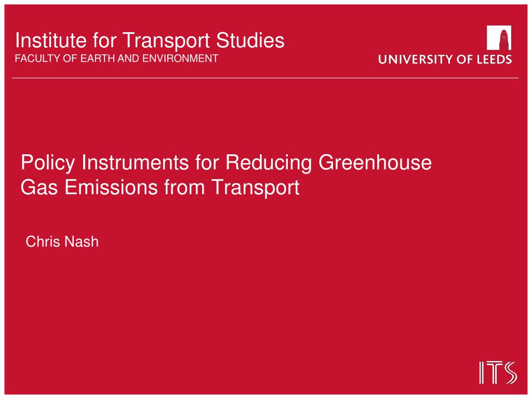Click the title line starting with Policy Instruments
Viewport: 532px width, 399px height.
pyautogui.click(x=226, y=163)
